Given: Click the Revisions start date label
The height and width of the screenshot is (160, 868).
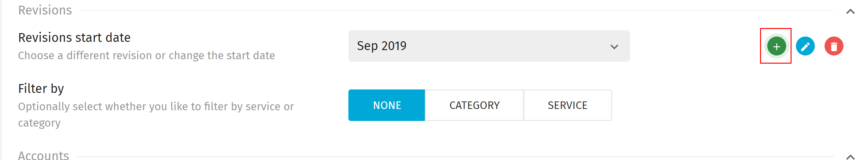Looking at the screenshot, I should (74, 37).
